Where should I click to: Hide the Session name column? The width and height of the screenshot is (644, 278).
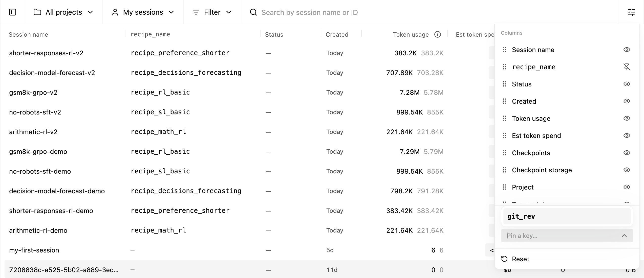click(627, 50)
